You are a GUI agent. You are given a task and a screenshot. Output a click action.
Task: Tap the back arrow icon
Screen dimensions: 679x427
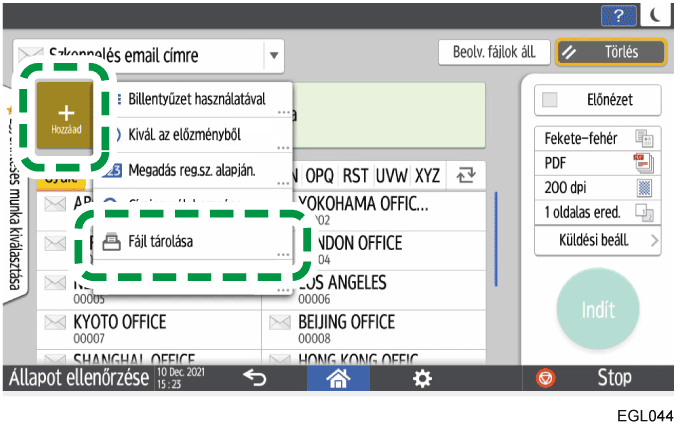pos(255,379)
